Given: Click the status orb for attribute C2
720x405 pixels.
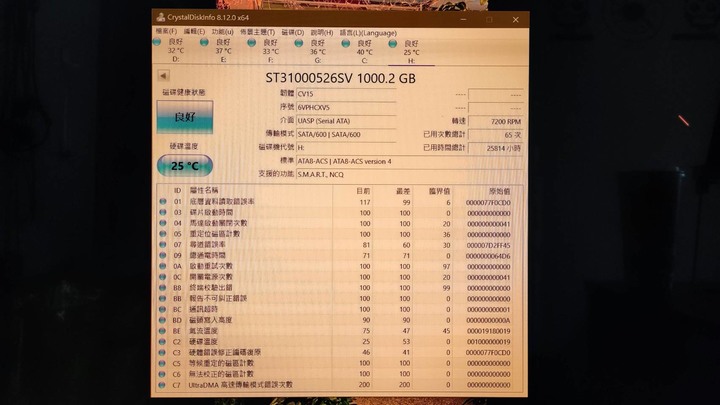Looking at the screenshot, I should point(163,342).
